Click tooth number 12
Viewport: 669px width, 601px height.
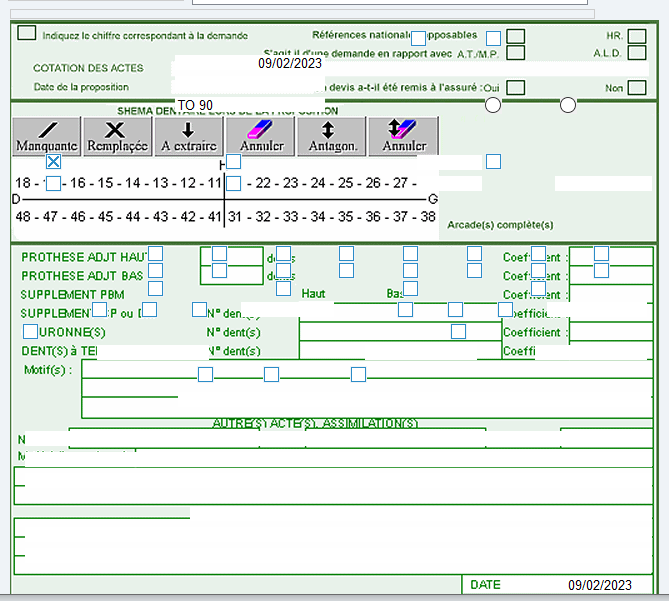click(188, 183)
